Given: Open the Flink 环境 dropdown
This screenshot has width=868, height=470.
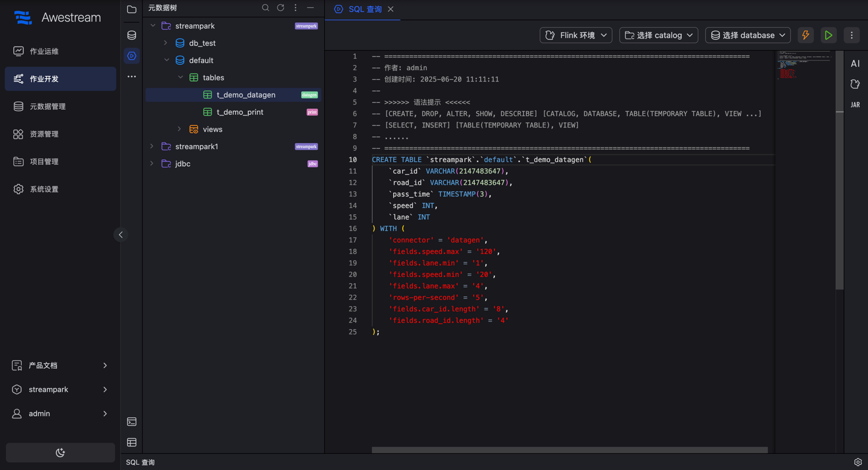Looking at the screenshot, I should [575, 35].
